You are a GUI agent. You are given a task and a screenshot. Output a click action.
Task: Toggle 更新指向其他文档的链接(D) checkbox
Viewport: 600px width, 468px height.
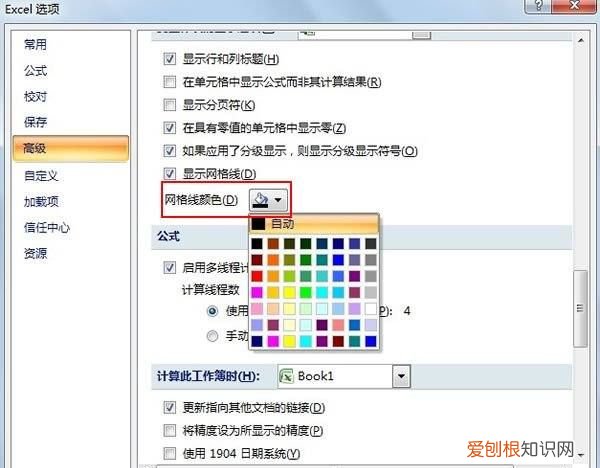point(170,408)
